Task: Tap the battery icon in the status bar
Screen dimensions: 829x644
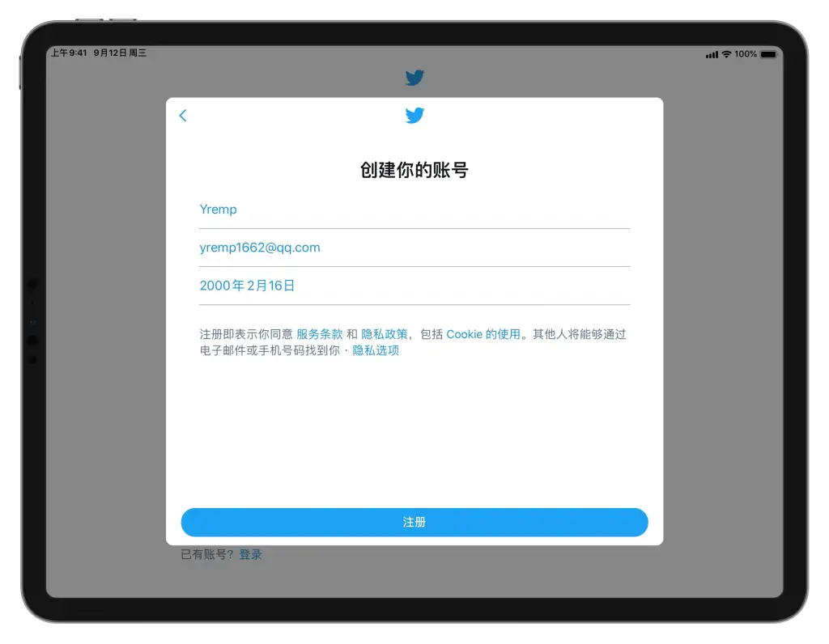Action: coord(769,54)
